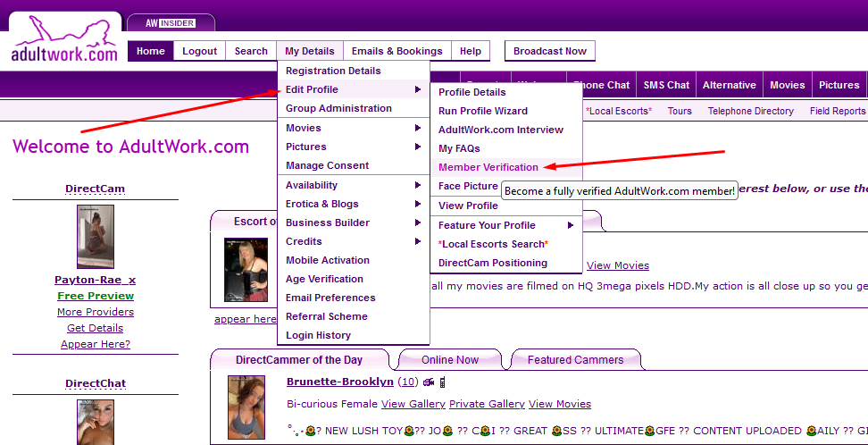
Task: Click the More Providers link
Action: point(96,312)
